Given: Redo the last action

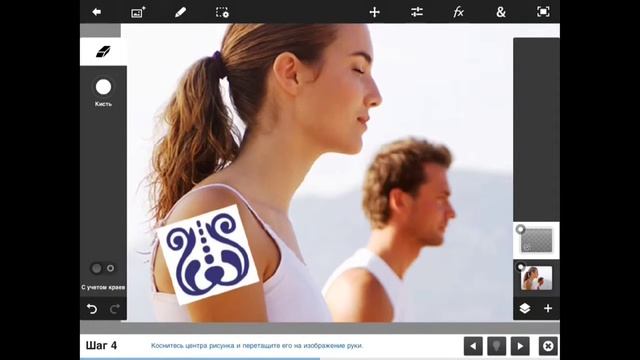Looking at the screenshot, I should [x=115, y=309].
